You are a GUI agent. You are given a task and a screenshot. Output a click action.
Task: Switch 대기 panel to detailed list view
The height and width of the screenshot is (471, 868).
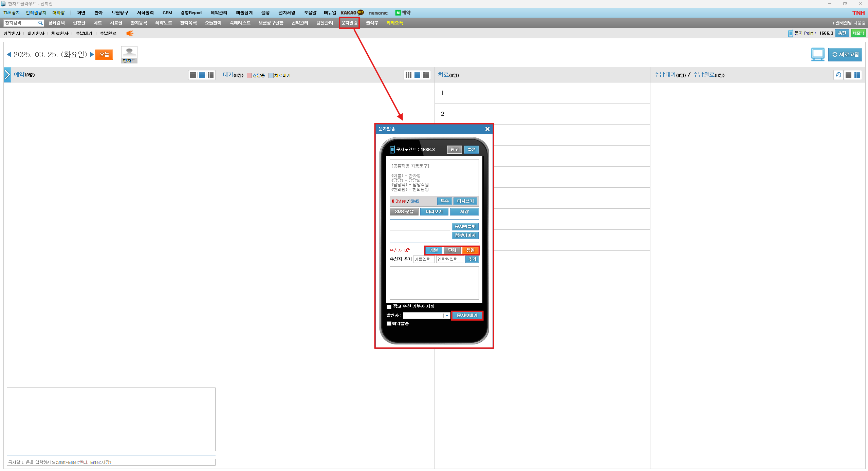point(426,75)
